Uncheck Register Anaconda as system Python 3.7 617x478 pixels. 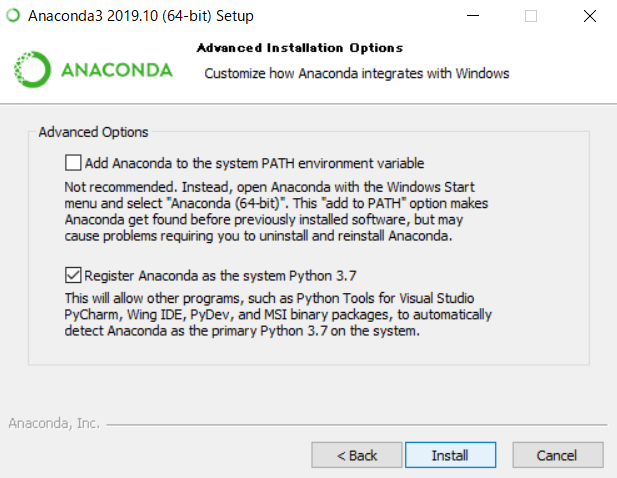click(73, 274)
